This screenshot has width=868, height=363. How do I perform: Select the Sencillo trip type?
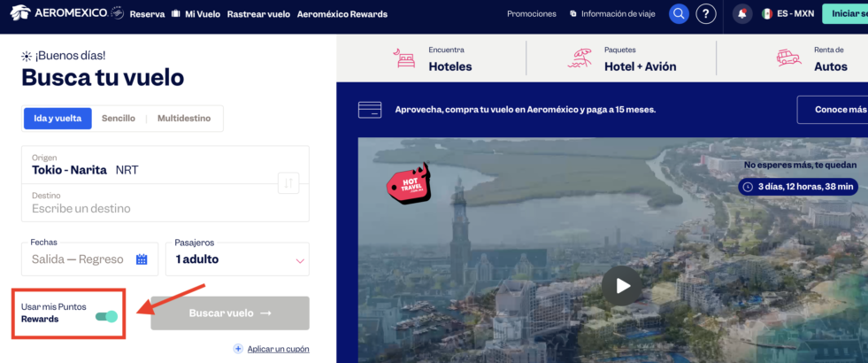click(119, 118)
